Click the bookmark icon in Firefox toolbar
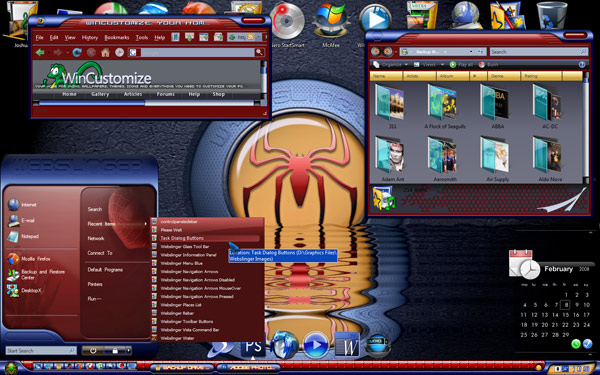Screen dimensions: 600x375 (175, 37)
